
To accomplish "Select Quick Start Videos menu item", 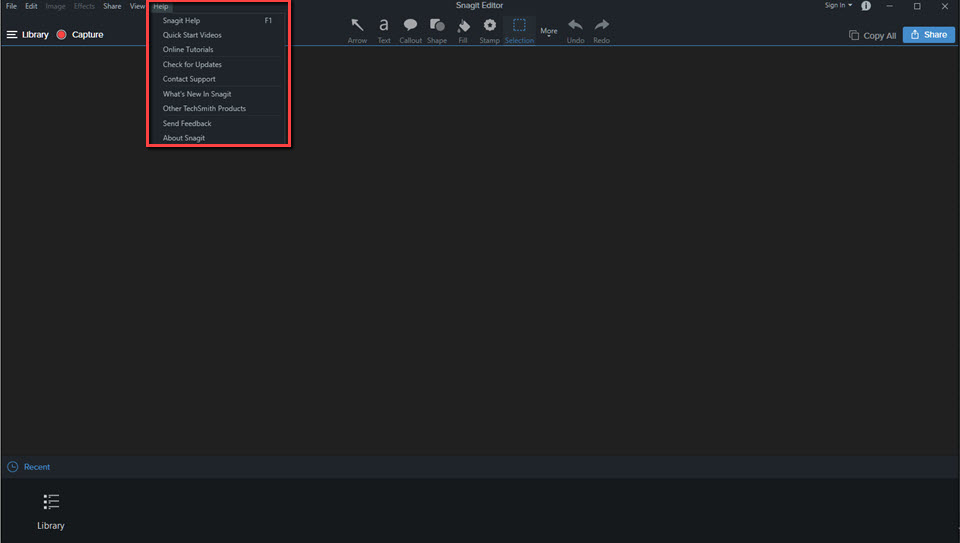I will click(192, 35).
